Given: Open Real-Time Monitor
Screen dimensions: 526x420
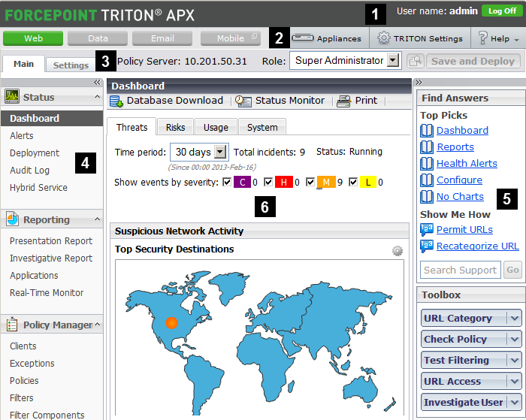Looking at the screenshot, I should (x=47, y=292).
